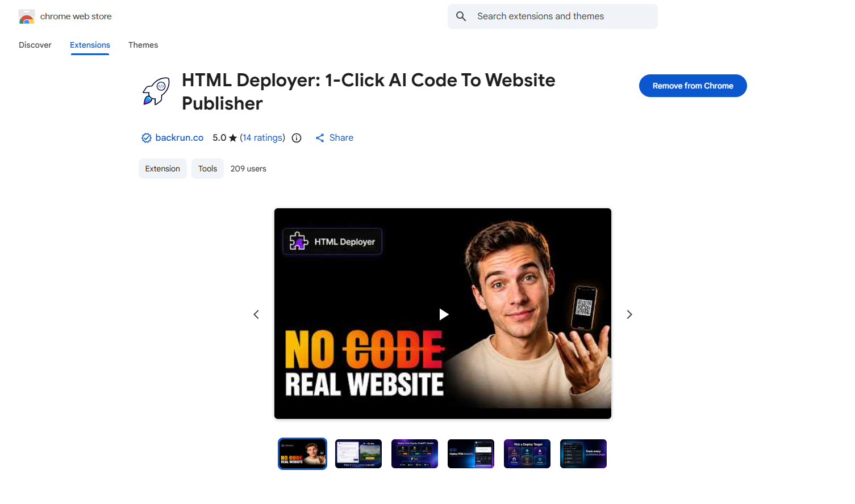This screenshot has height=504, width=855.
Task: Select the Track every published page thumbnail
Action: coord(583,453)
